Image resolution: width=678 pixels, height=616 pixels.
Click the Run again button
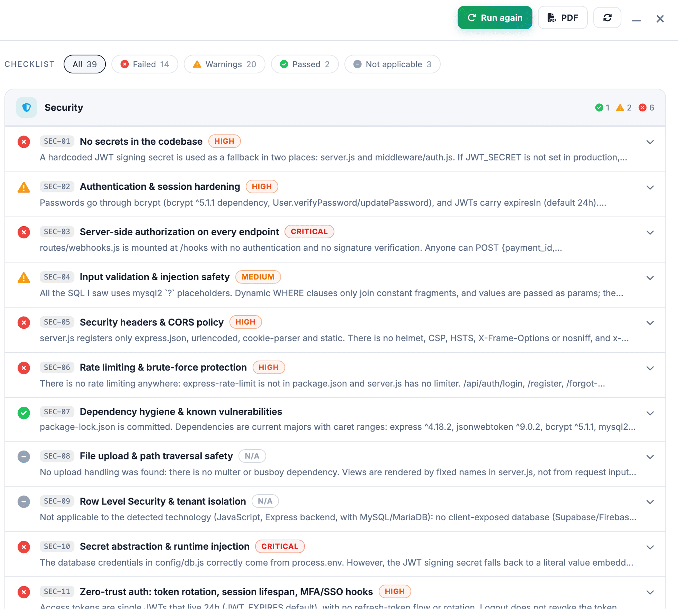(x=495, y=18)
